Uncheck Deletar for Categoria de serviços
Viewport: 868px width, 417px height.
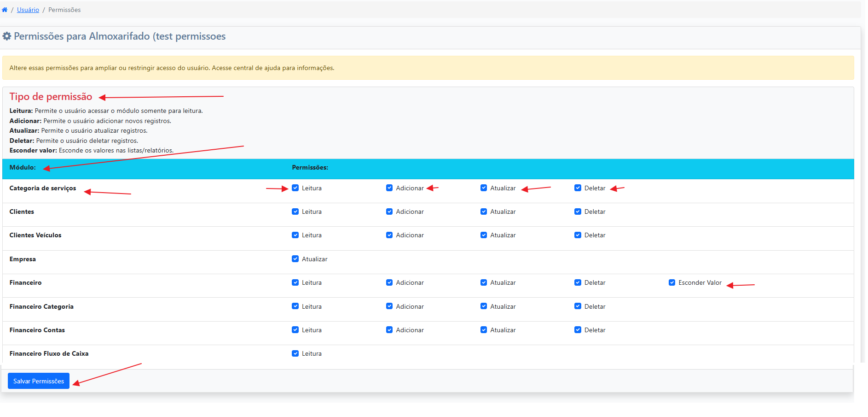click(578, 188)
